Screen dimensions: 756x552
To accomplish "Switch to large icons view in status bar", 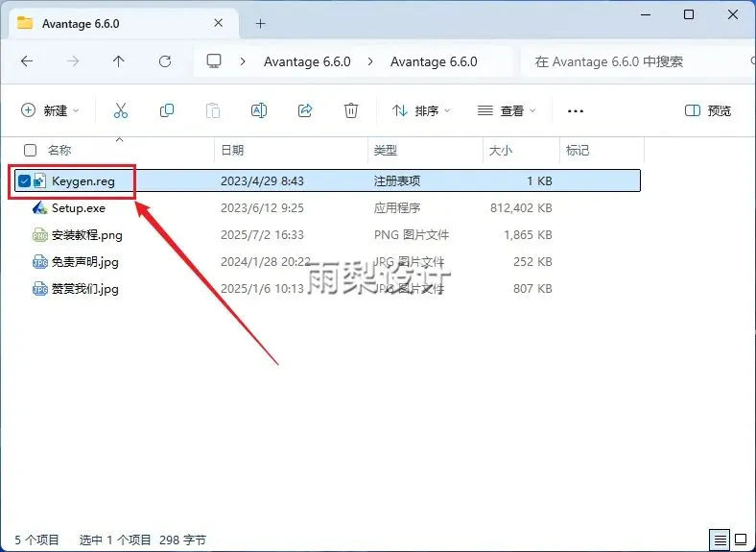I will tap(741, 540).
